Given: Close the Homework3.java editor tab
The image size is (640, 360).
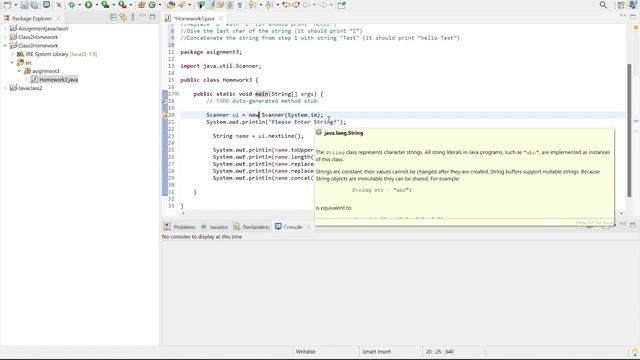Looking at the screenshot, I should (x=220, y=18).
